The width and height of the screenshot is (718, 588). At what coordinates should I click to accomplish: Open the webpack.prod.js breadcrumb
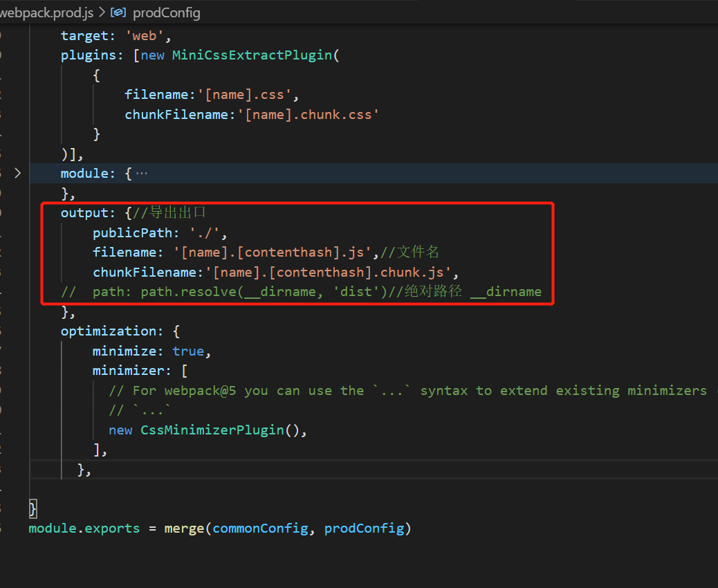(x=47, y=13)
